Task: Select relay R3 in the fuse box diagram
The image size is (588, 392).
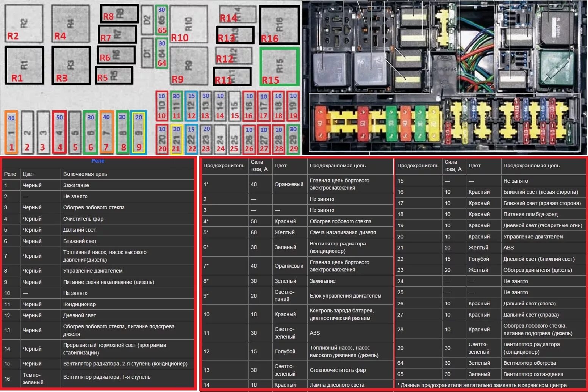Action: (71, 65)
